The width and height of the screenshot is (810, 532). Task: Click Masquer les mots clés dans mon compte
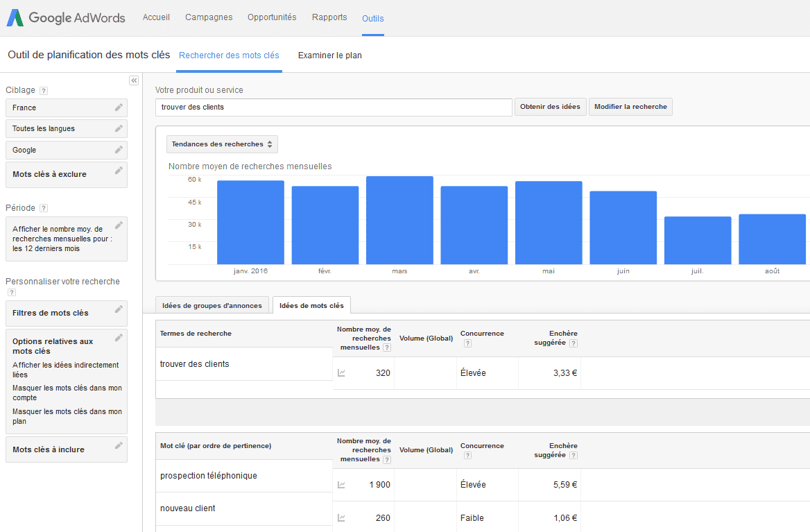click(x=67, y=393)
